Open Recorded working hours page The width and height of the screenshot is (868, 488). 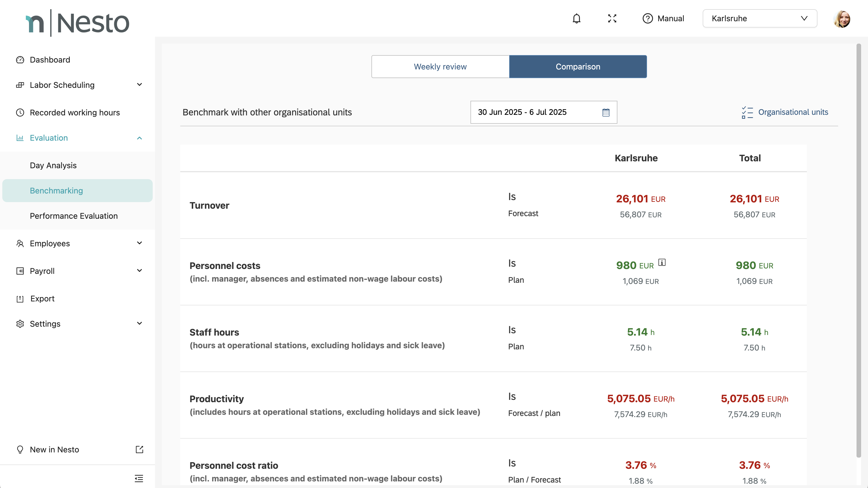tap(74, 113)
